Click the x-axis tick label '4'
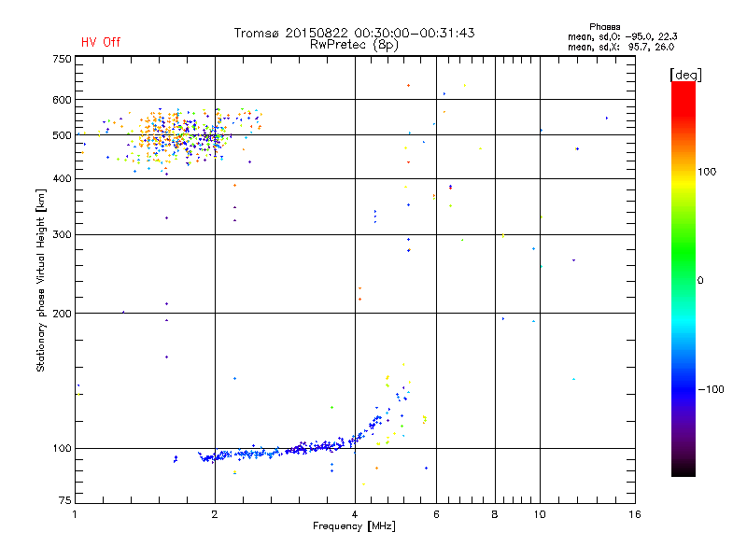The height and width of the screenshot is (560, 747). [355, 514]
